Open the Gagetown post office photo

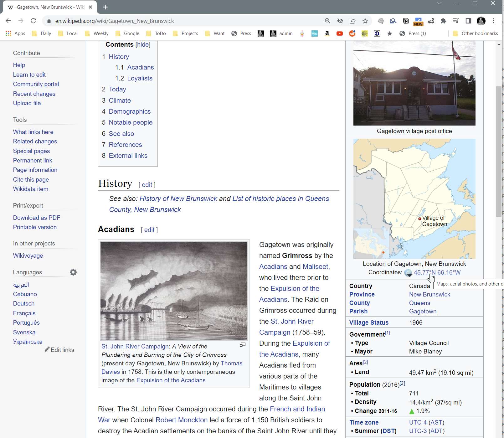pyautogui.click(x=414, y=83)
